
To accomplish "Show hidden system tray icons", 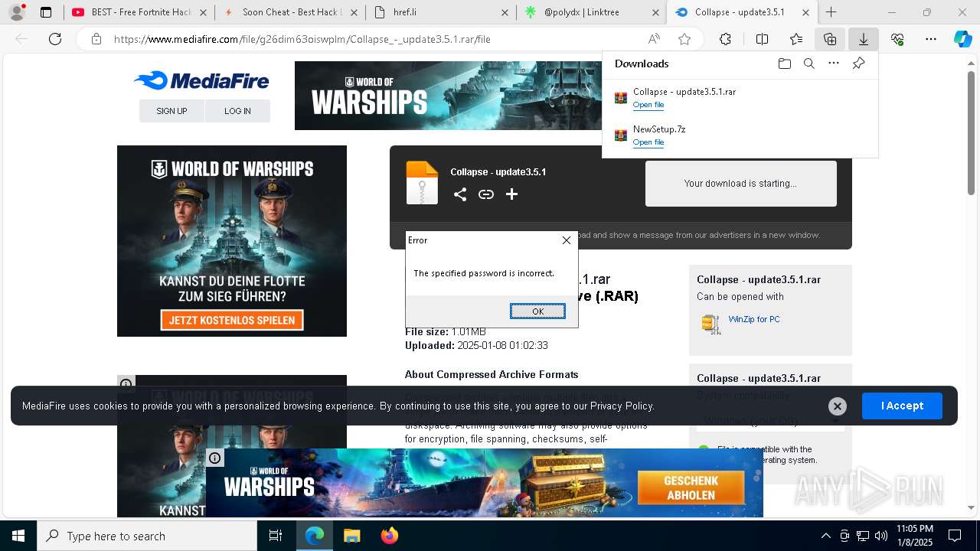I will [825, 536].
